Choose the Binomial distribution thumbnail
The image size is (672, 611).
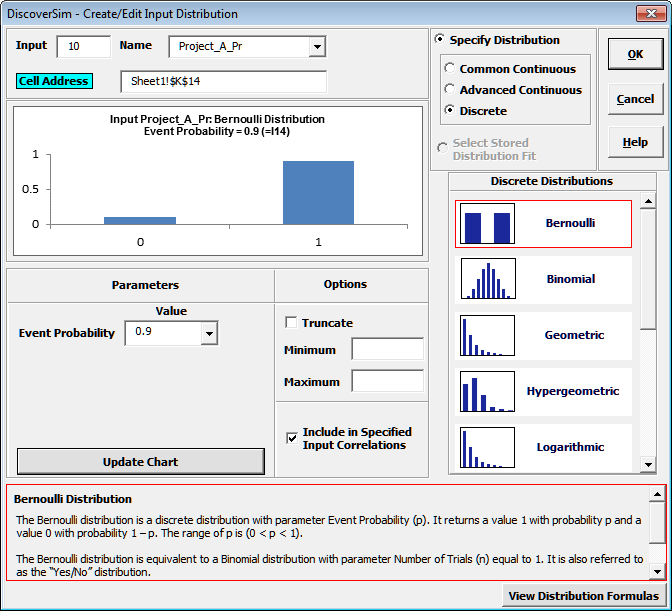(x=487, y=280)
